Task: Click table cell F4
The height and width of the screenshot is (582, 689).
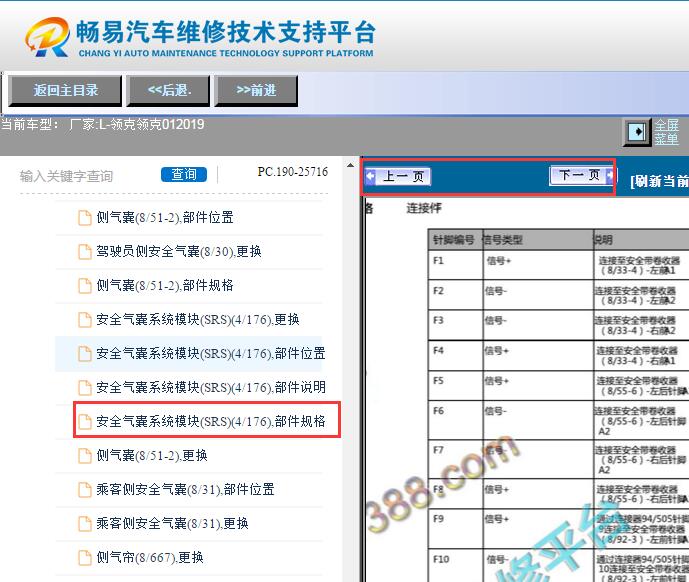Action: pos(456,355)
